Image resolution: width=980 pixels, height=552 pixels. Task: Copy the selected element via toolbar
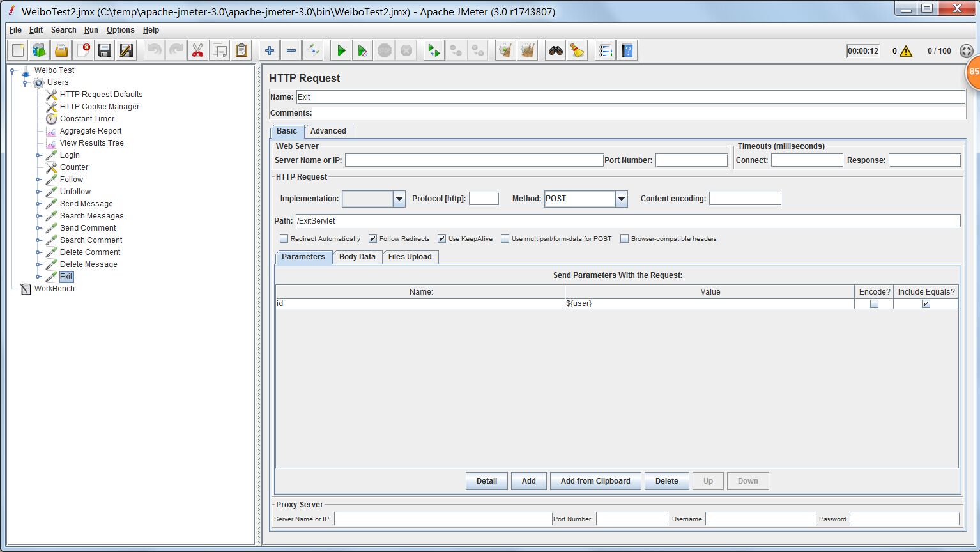click(x=220, y=50)
